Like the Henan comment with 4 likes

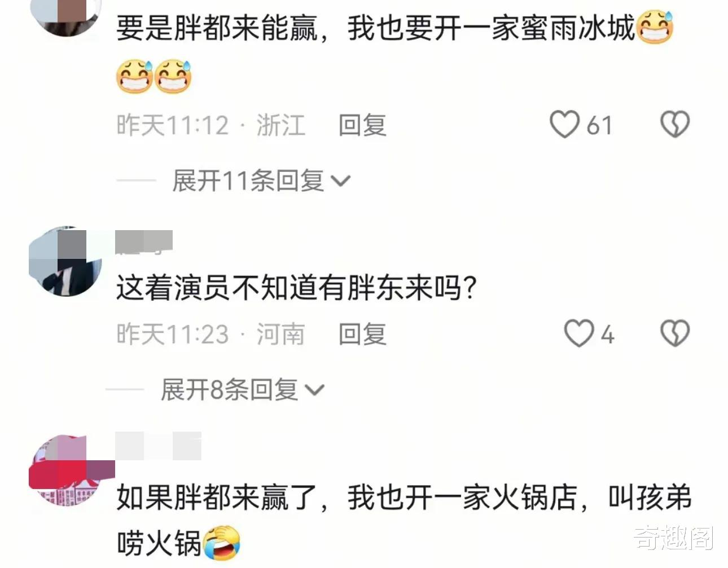coord(578,333)
